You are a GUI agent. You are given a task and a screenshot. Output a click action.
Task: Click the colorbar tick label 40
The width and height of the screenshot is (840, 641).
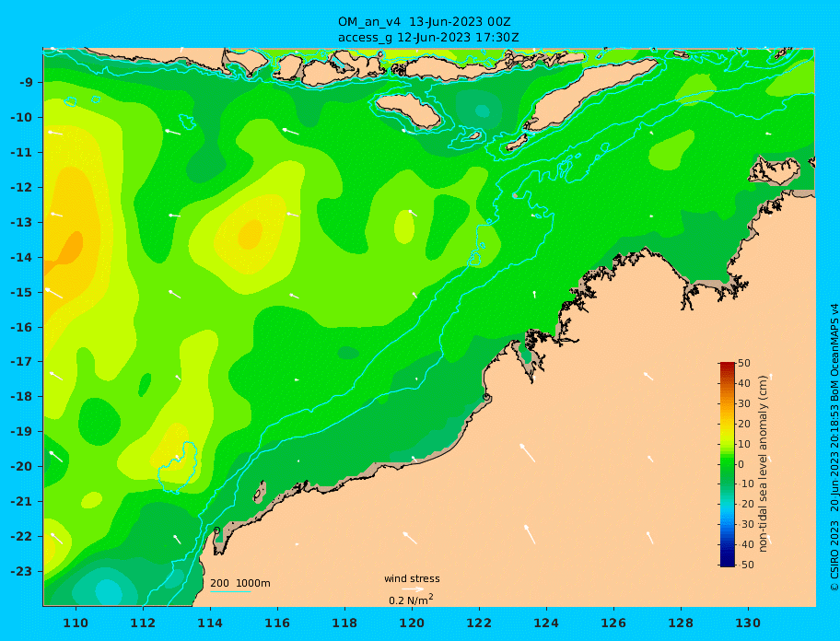pyautogui.click(x=744, y=383)
